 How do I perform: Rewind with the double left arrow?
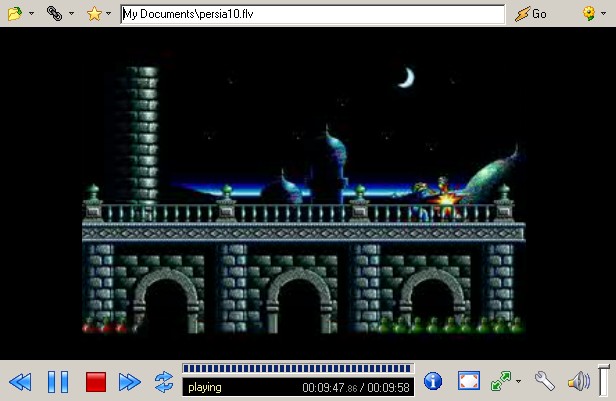pyautogui.click(x=20, y=382)
